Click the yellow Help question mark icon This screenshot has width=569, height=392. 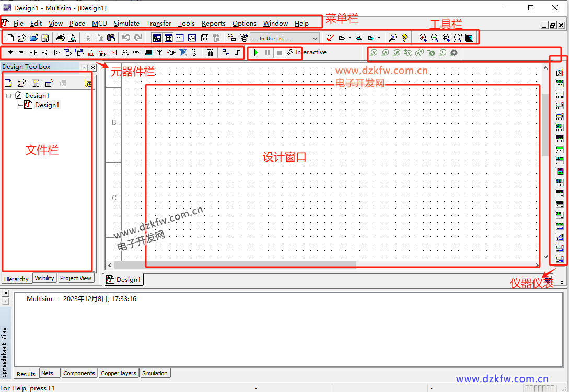coord(404,38)
